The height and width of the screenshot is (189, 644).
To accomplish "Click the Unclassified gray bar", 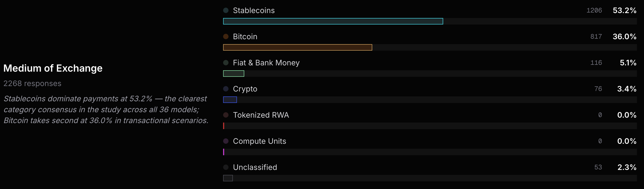I will (x=228, y=178).
